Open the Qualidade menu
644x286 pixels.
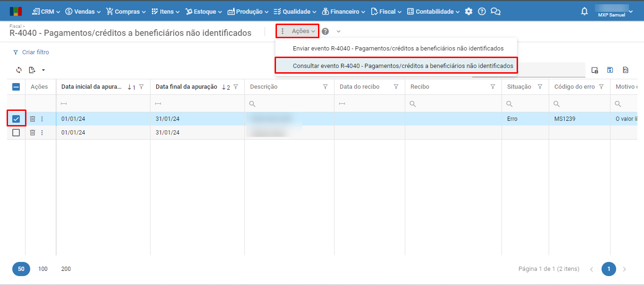[x=295, y=11]
